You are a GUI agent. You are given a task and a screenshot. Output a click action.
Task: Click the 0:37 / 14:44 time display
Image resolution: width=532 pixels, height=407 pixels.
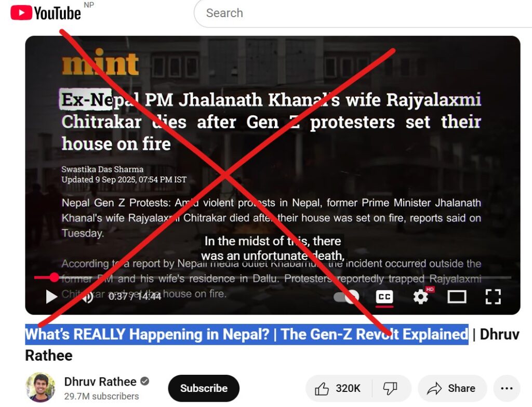coord(135,297)
